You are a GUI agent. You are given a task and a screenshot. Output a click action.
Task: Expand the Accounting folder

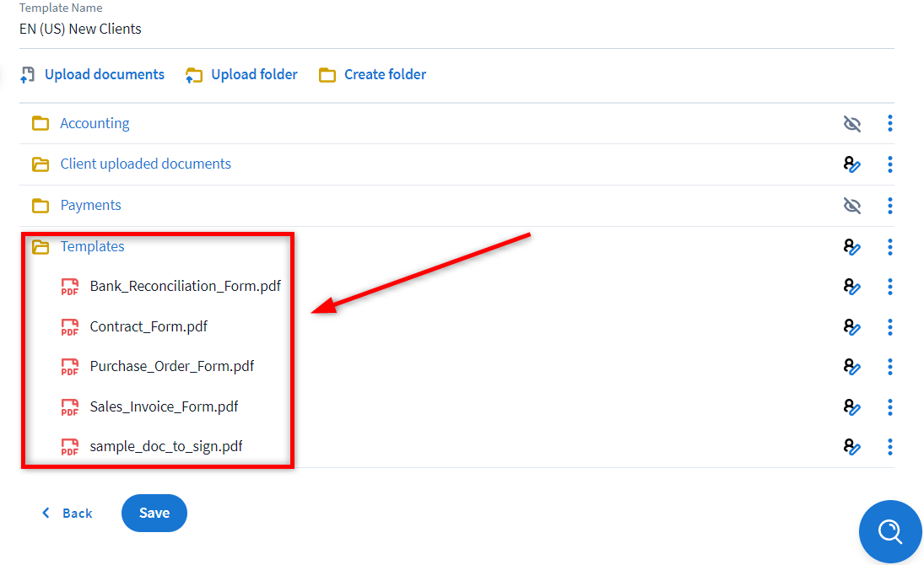[x=41, y=124]
